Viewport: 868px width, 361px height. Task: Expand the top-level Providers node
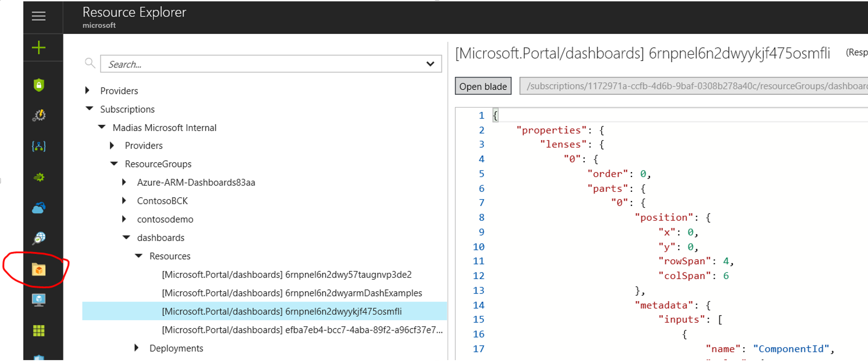(87, 90)
